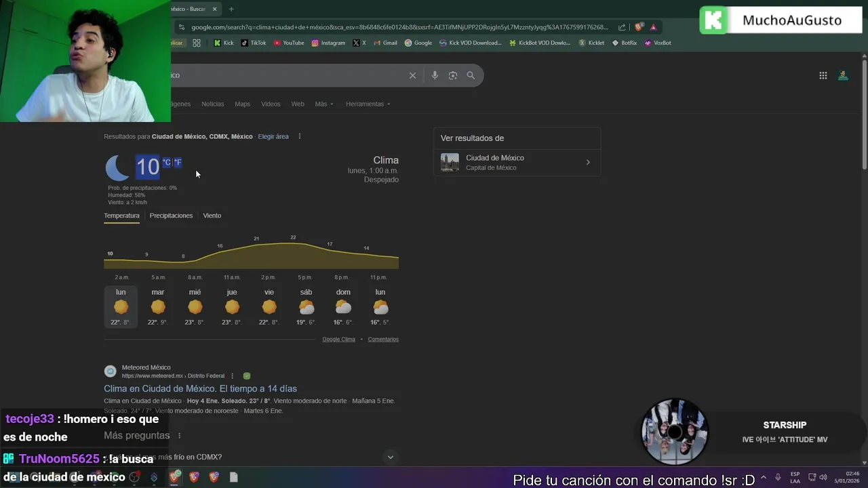Open the Google account avatar
868x488 pixels.
click(843, 75)
